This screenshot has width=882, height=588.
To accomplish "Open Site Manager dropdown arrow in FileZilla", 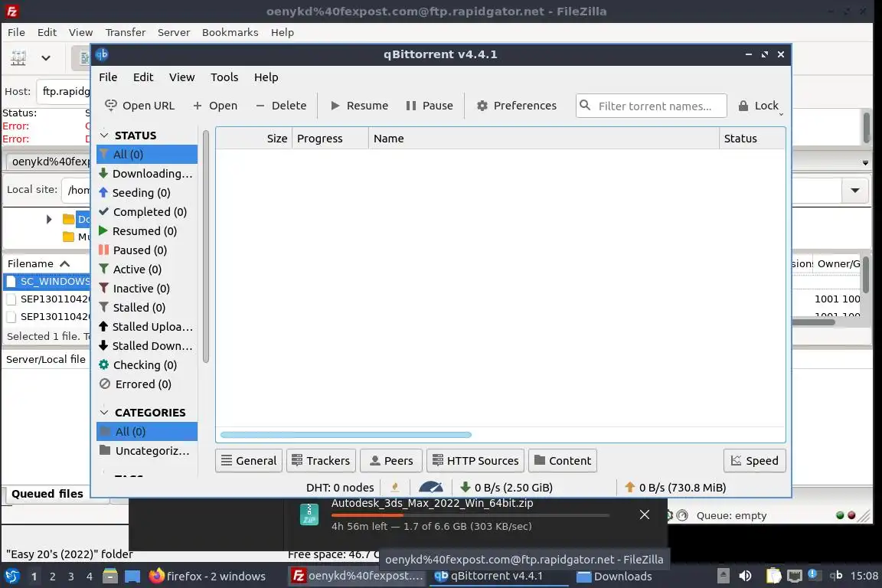I will click(46, 58).
